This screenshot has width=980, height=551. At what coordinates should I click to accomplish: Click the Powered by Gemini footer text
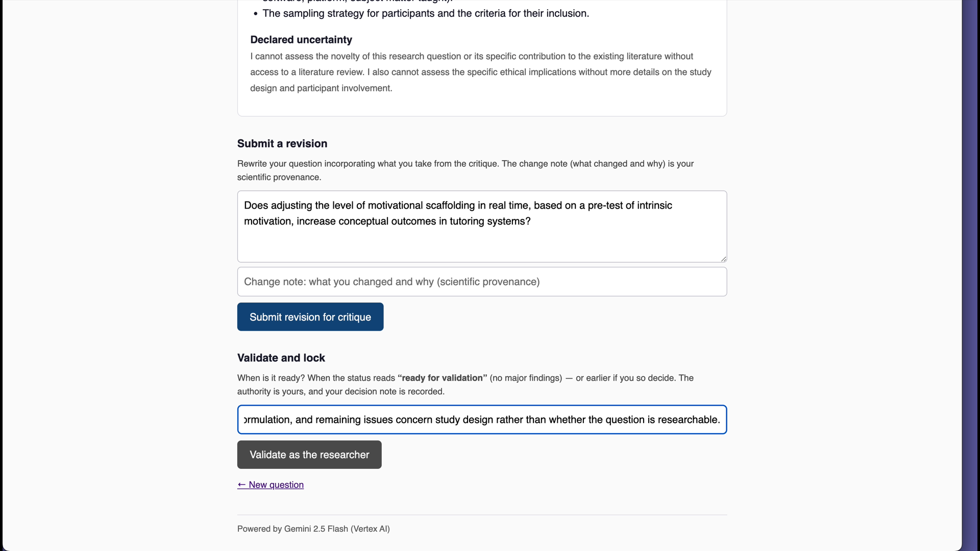tap(313, 529)
